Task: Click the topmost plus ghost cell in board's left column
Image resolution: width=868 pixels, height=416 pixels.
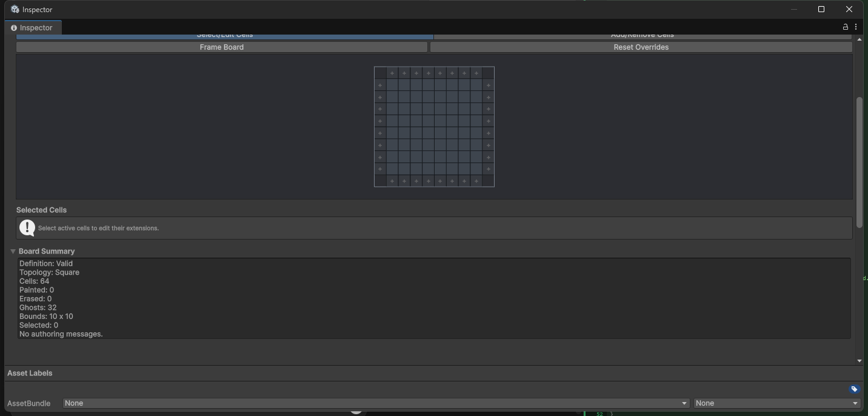Action: tap(380, 86)
